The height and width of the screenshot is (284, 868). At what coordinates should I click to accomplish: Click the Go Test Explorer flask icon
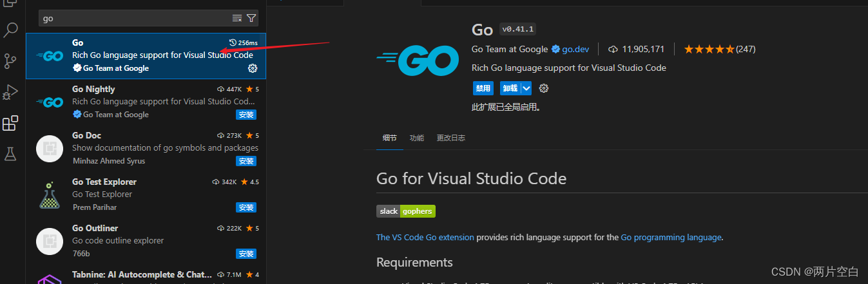(x=50, y=194)
